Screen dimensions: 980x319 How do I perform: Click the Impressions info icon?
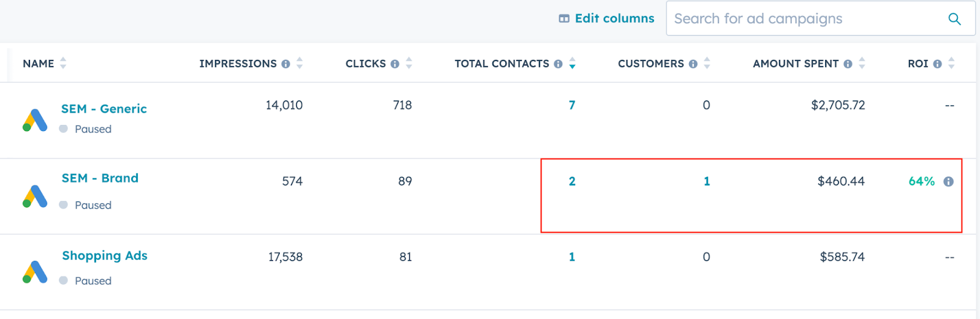(285, 64)
